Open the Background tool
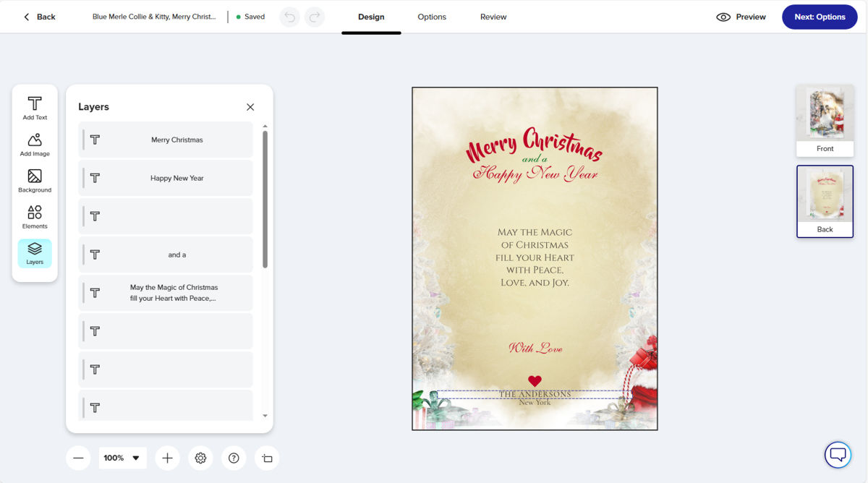The image size is (868, 483). coord(35,181)
